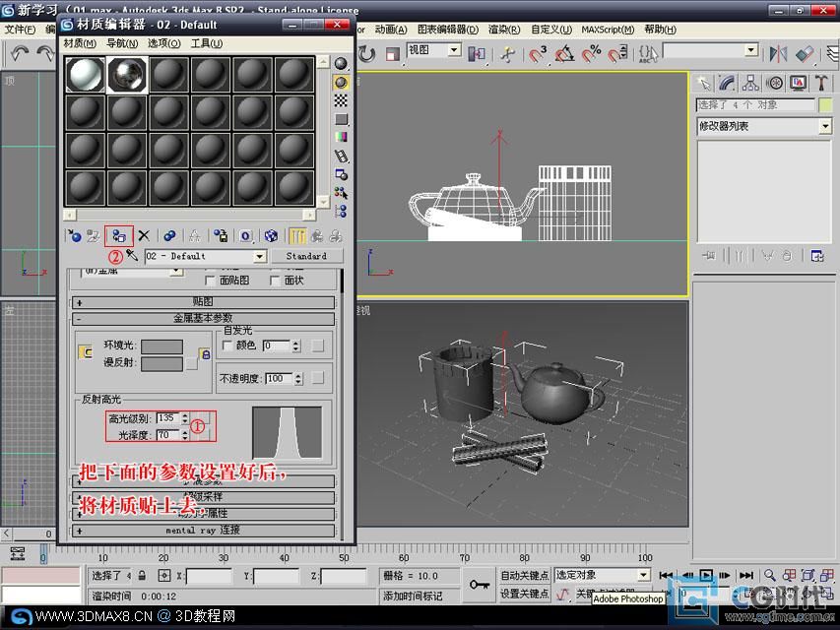Open 工具(U) menu in Material Editor
Viewport: 840px width, 630px height.
[x=206, y=43]
